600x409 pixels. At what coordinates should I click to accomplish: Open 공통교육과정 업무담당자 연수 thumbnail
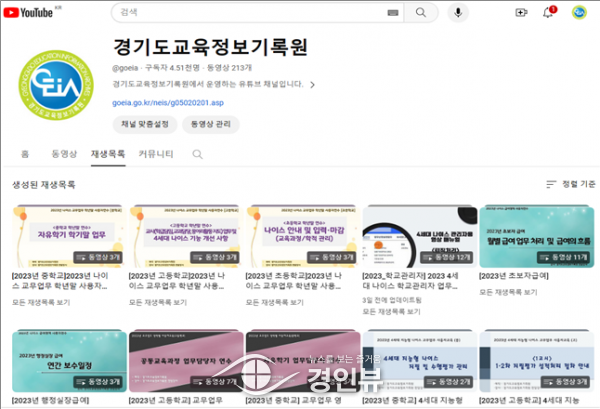tap(186, 361)
